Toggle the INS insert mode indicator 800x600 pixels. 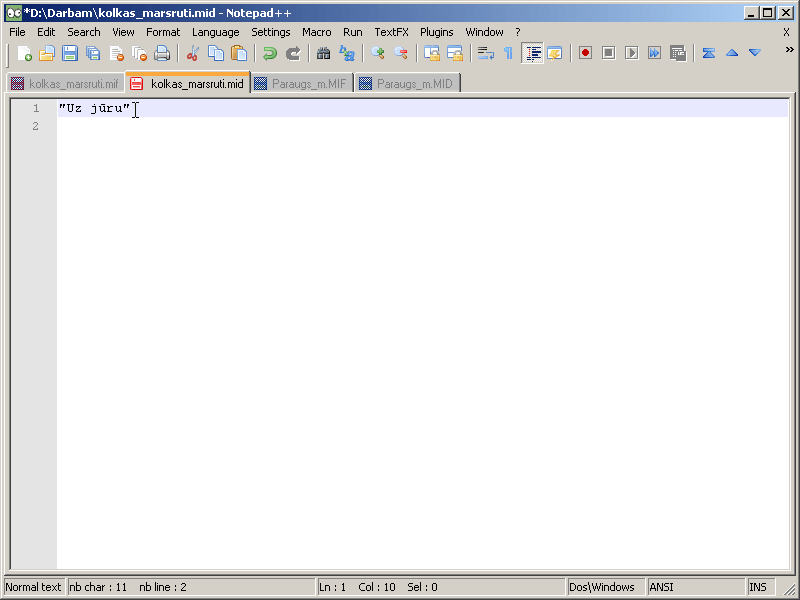761,587
